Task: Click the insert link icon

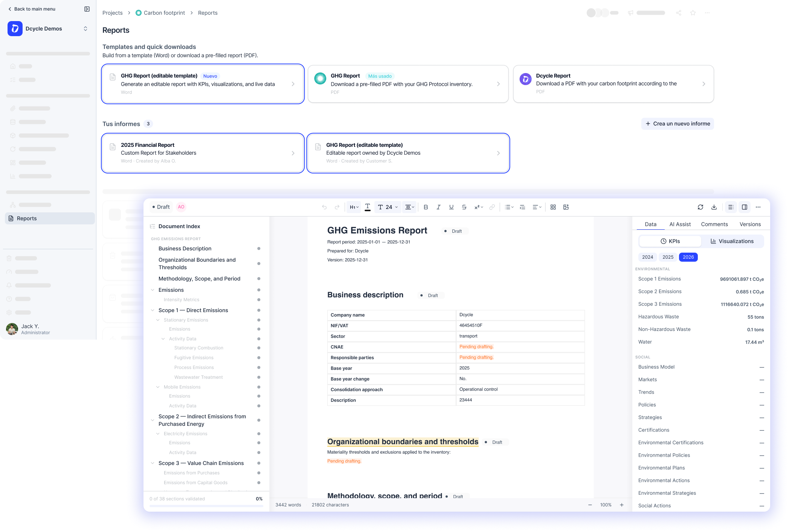Action: point(492,207)
